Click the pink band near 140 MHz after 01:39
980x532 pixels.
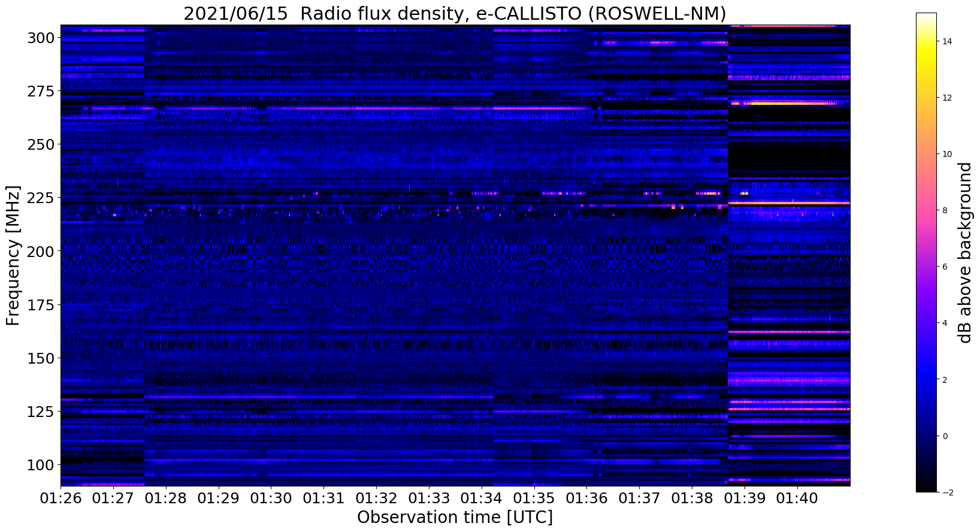pos(789,380)
